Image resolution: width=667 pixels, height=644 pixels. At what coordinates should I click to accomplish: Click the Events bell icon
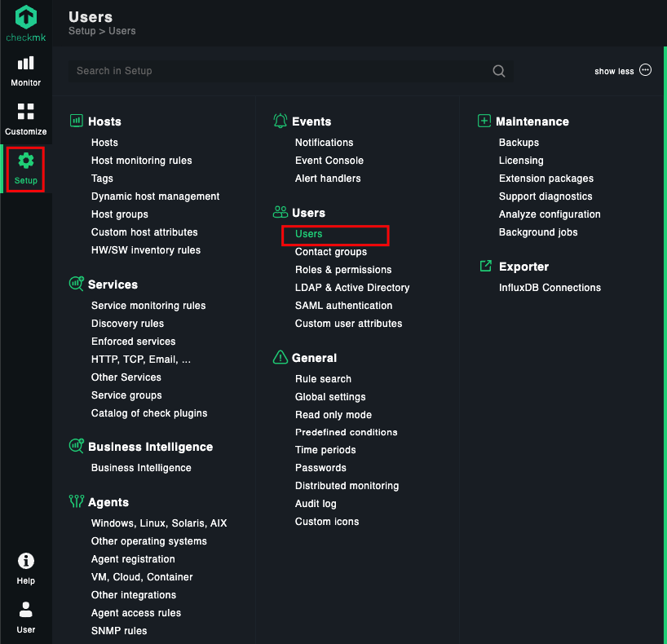[x=280, y=121]
